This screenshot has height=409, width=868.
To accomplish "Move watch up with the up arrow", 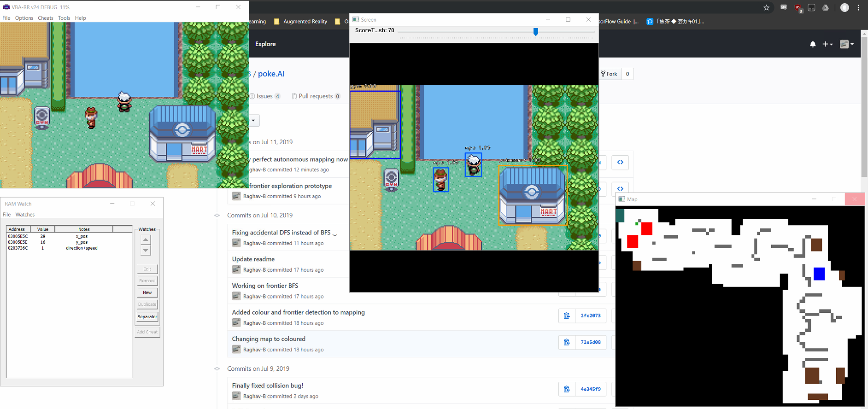I will pos(146,240).
